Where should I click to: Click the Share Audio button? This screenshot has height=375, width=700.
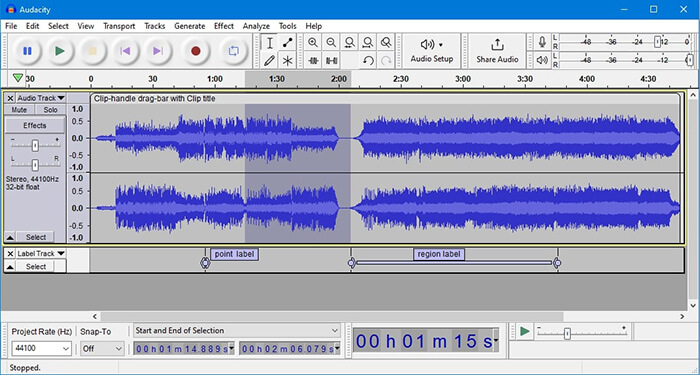[497, 51]
